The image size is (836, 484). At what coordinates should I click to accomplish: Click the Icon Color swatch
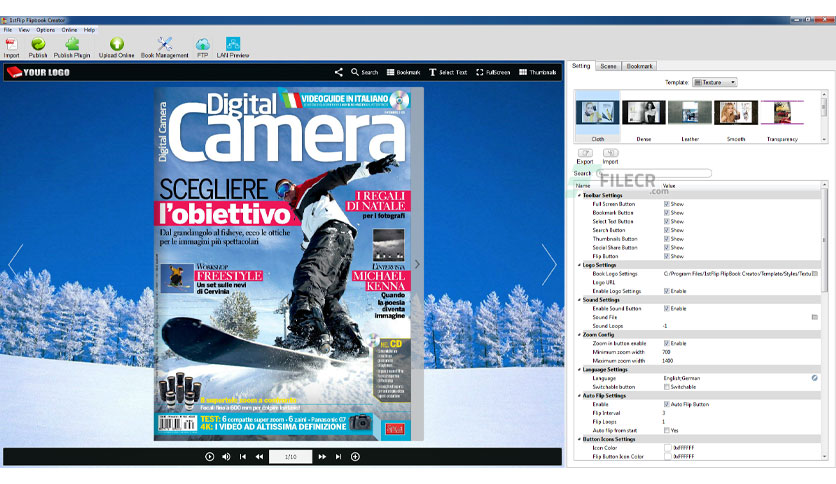[668, 448]
